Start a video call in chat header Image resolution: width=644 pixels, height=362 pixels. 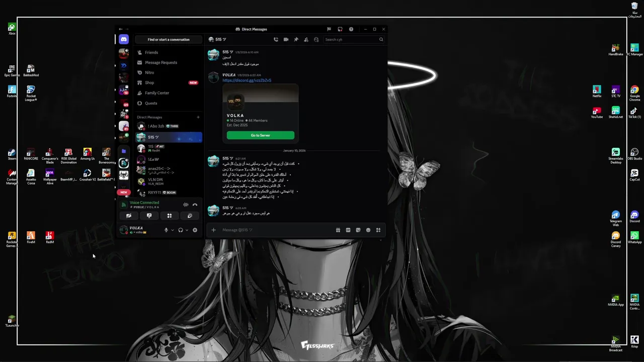pyautogui.click(x=286, y=39)
